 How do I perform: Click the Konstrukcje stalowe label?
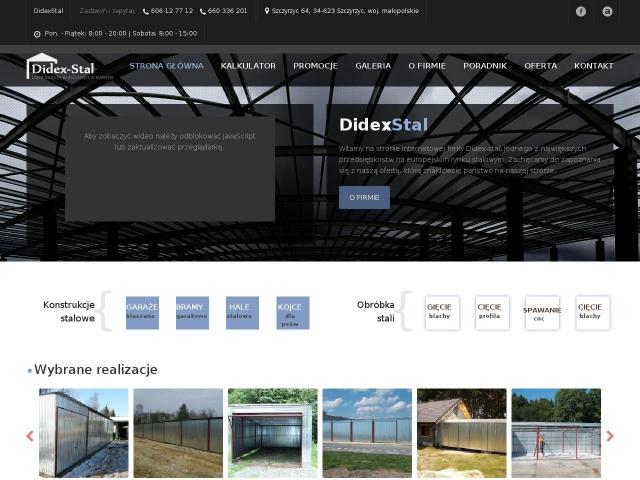(69, 311)
